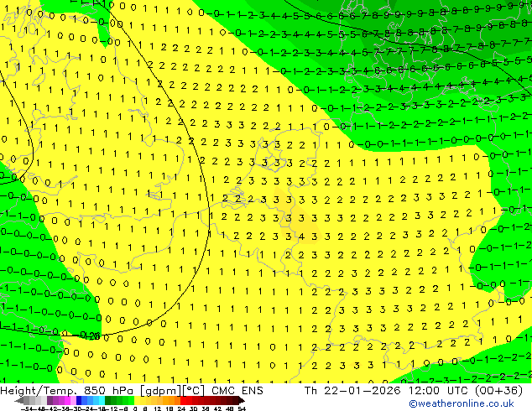Click the '54' label at the scale's end
532x411 pixels.
242,409
